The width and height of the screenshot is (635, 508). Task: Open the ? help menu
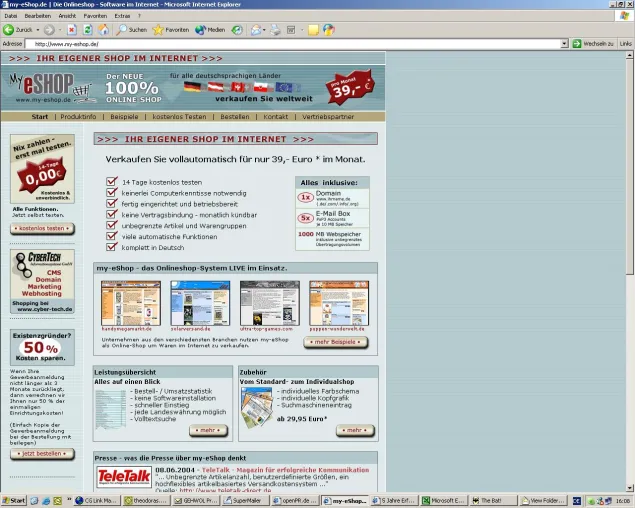[x=139, y=16]
